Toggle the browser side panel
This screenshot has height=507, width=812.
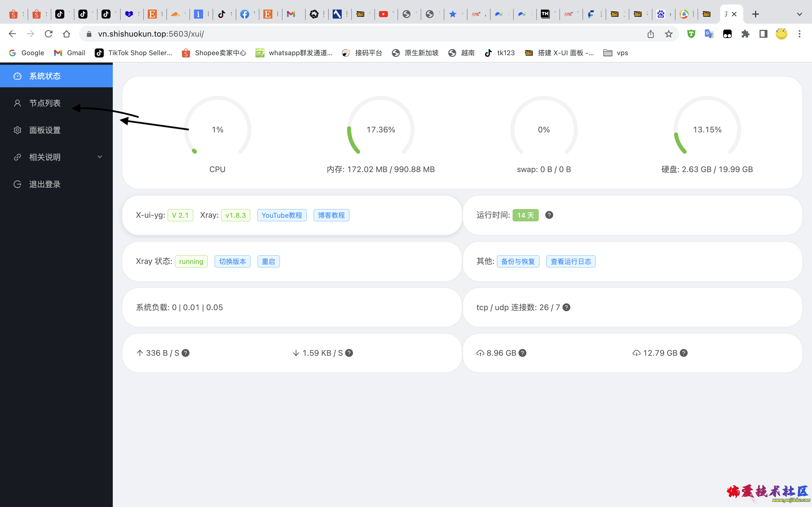coord(763,34)
